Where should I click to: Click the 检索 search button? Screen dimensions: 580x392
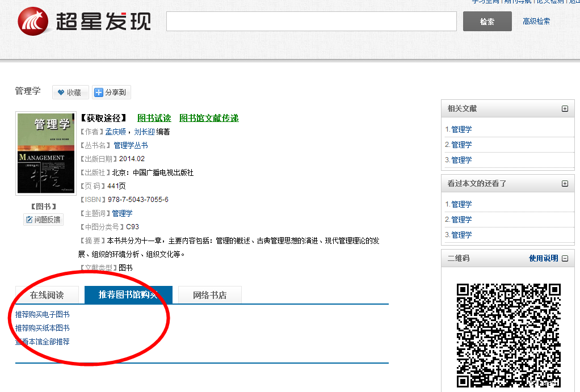[x=487, y=22]
